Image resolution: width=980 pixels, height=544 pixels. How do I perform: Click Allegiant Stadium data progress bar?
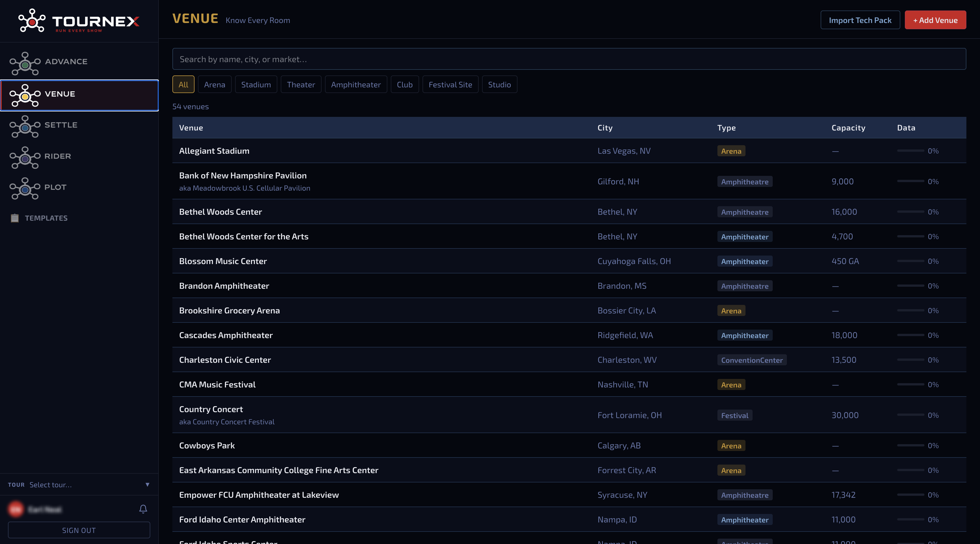click(x=910, y=151)
